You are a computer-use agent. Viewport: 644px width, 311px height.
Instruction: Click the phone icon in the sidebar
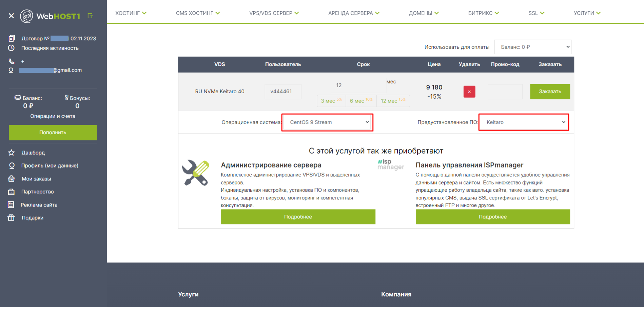[x=12, y=61]
